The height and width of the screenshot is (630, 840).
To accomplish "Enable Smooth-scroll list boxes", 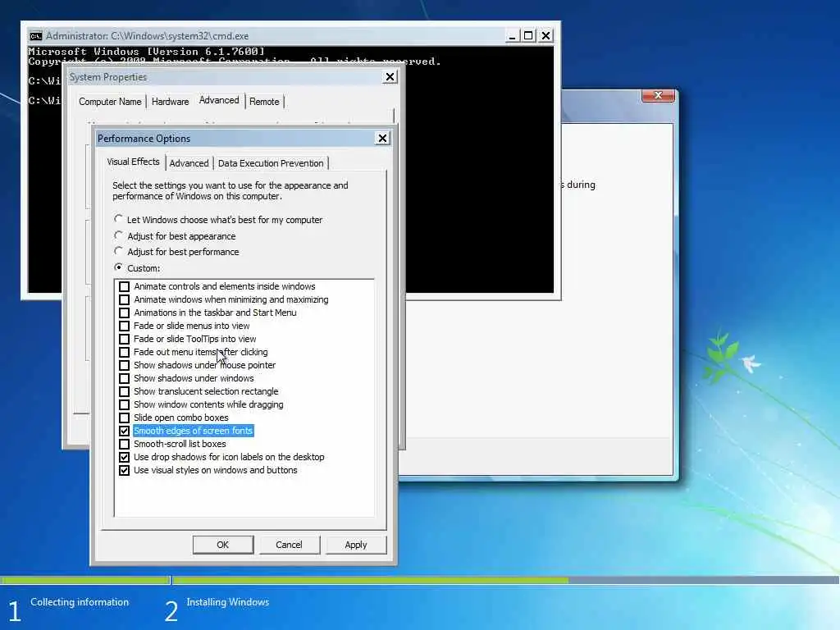I will 125,444.
